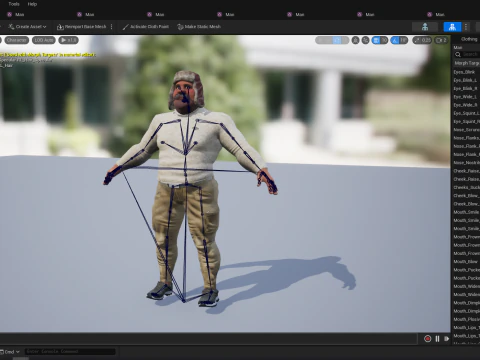
Task: Select the active blue Mesh mode icon
Action: click(452, 27)
